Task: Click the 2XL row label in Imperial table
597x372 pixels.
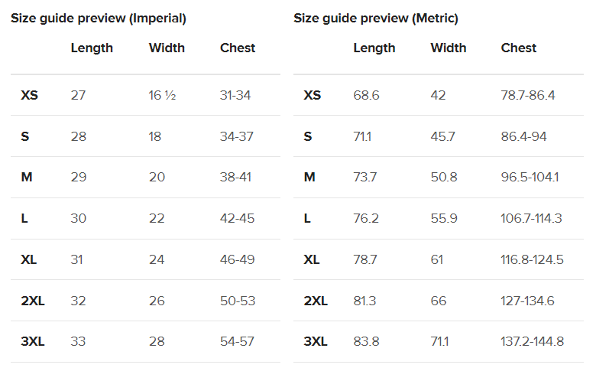Action: [x=33, y=301]
